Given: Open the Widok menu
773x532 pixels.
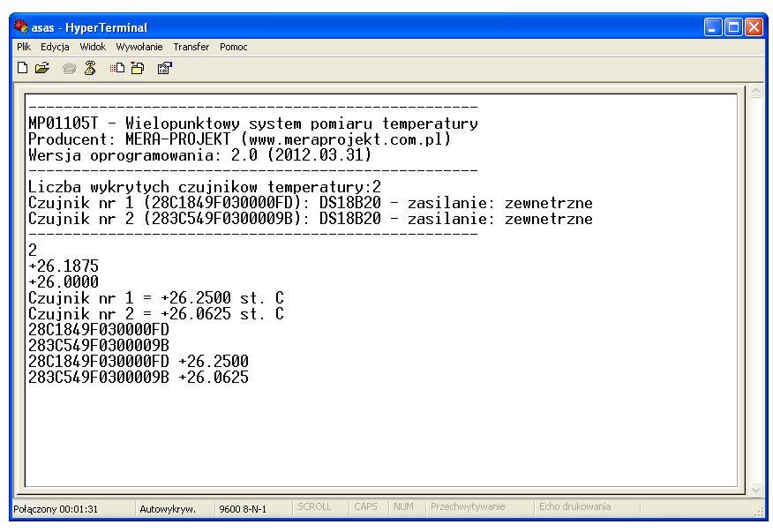Looking at the screenshot, I should coord(93,47).
